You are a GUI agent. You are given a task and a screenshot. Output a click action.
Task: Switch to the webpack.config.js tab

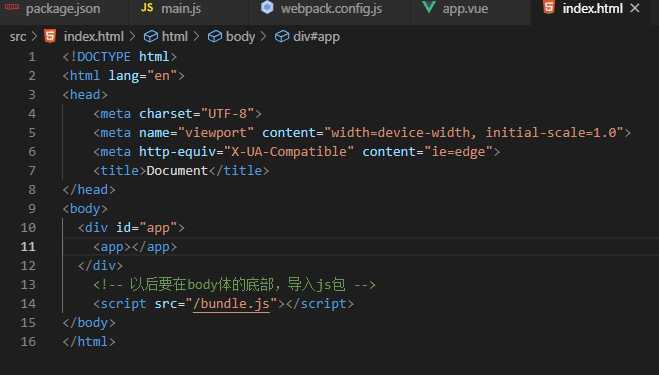[331, 8]
